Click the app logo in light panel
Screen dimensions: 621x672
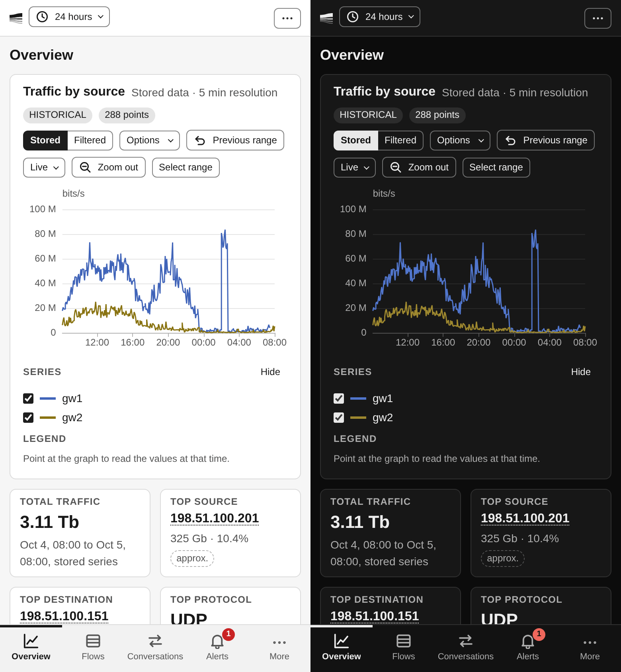16,18
